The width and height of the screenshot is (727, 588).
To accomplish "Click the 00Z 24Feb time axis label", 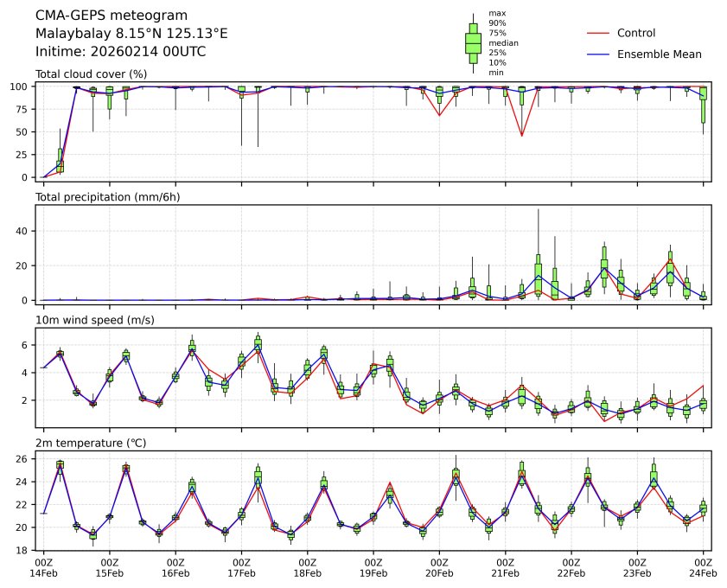I will [703, 566].
